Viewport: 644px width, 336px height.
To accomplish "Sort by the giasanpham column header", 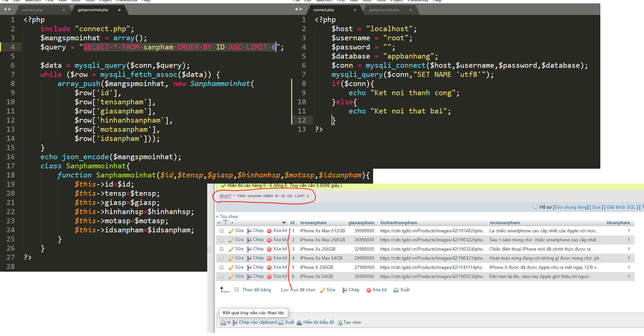I will coord(361,223).
